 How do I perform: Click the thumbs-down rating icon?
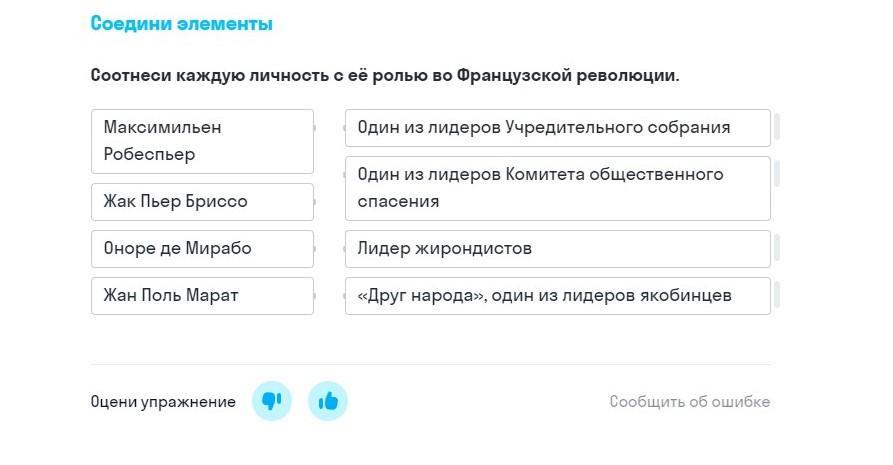click(271, 401)
